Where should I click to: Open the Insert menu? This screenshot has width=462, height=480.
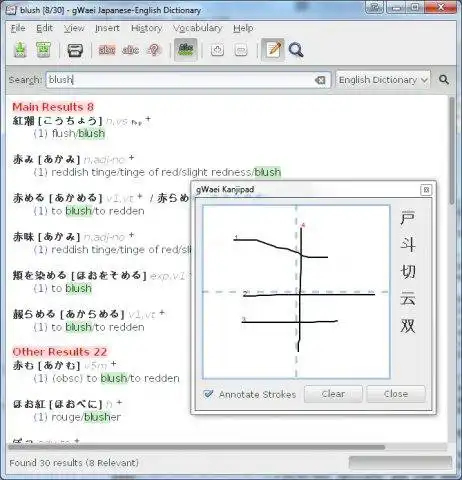[107, 28]
